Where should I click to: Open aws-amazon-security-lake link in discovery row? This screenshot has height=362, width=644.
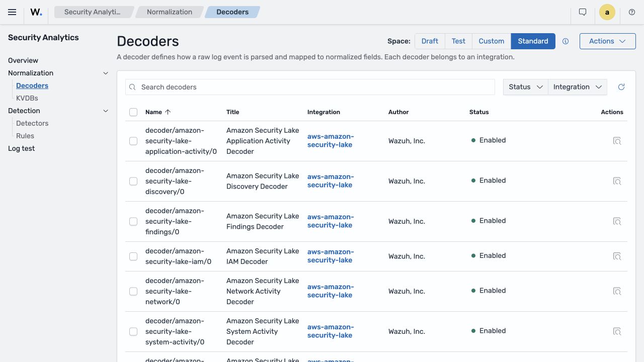[331, 181]
